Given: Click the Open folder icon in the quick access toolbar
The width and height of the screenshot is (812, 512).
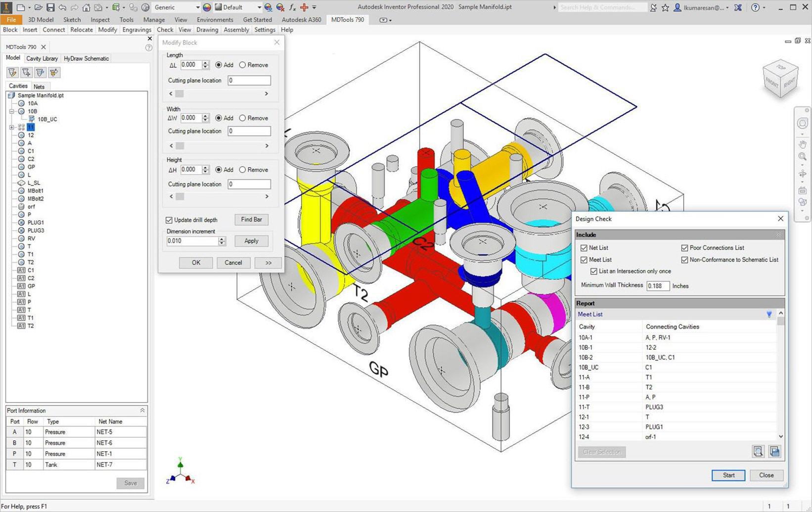Looking at the screenshot, I should [x=38, y=7].
